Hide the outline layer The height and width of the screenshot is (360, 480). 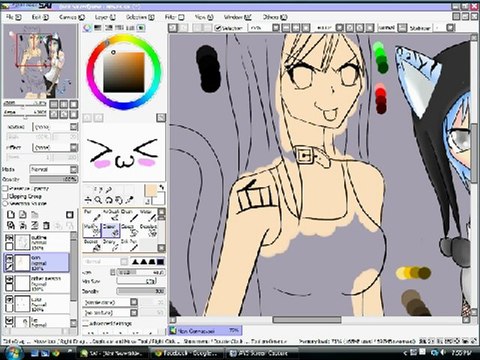coord(9,238)
